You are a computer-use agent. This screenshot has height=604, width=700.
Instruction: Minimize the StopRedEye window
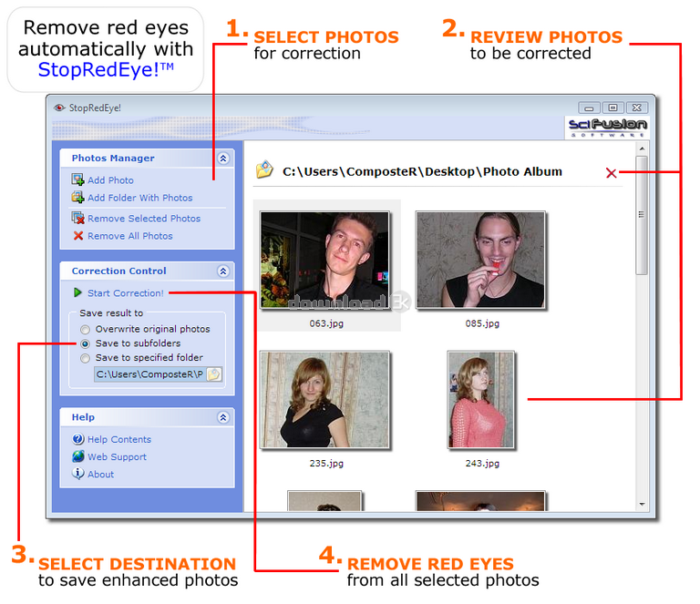pyautogui.click(x=589, y=107)
